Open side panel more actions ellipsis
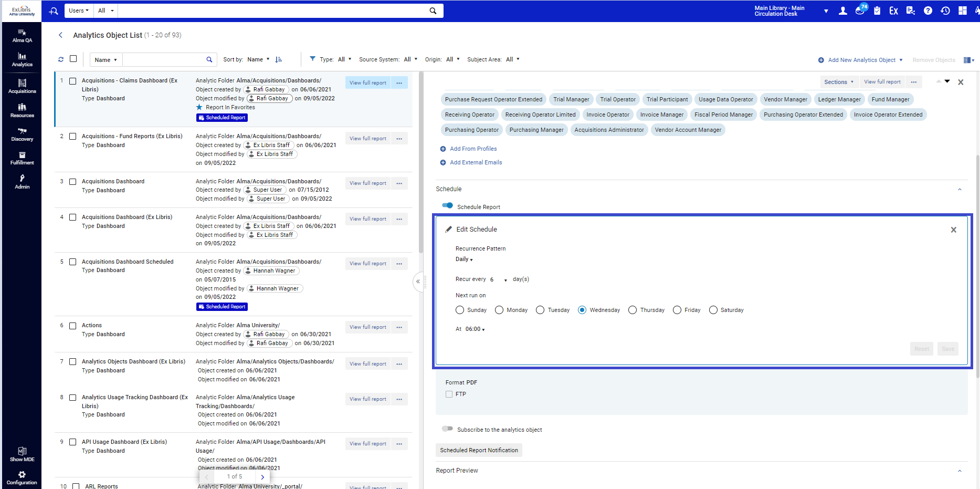980x489 pixels. tap(914, 82)
